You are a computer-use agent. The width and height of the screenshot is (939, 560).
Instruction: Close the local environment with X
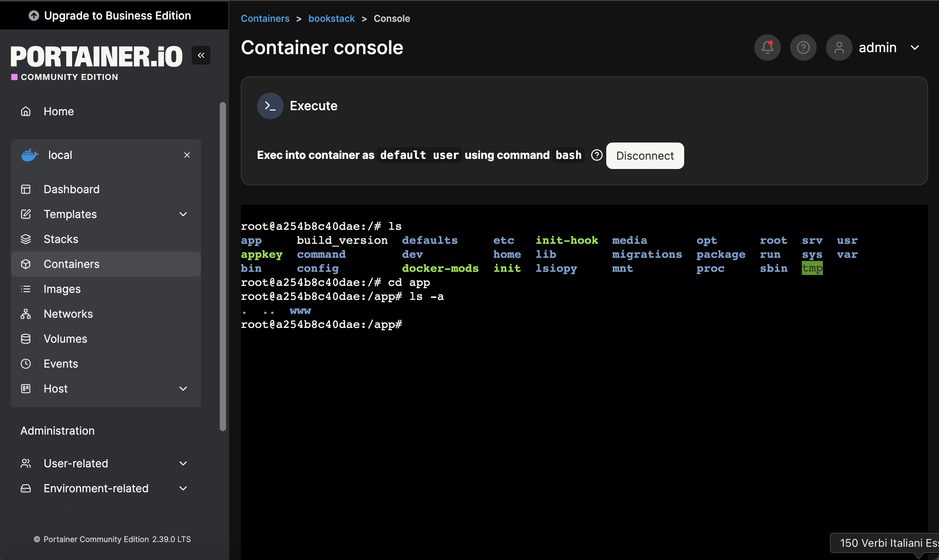pyautogui.click(x=187, y=155)
